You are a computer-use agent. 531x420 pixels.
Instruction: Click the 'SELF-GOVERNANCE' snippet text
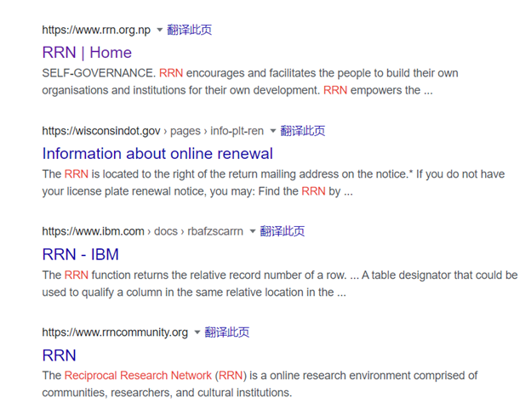99,73
